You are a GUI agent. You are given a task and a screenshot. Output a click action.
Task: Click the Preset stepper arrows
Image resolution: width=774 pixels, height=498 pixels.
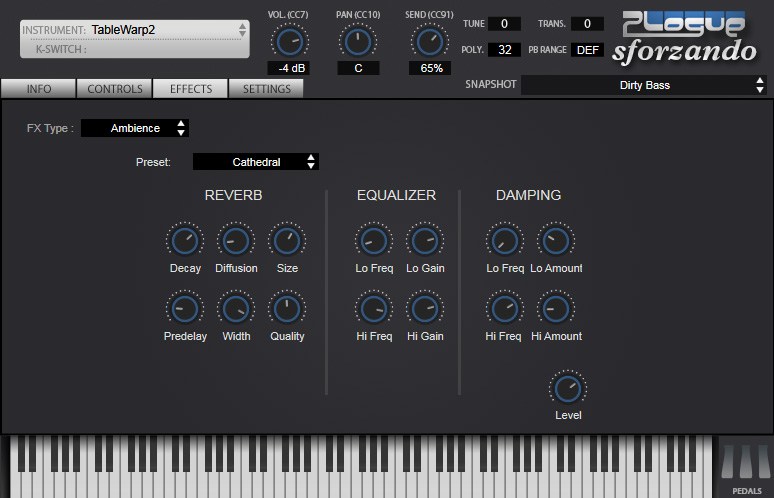(x=311, y=162)
